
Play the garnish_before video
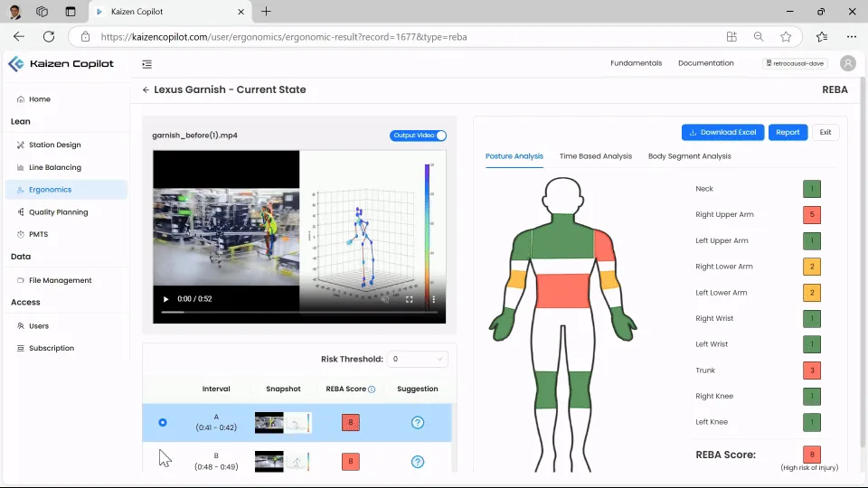pos(165,299)
